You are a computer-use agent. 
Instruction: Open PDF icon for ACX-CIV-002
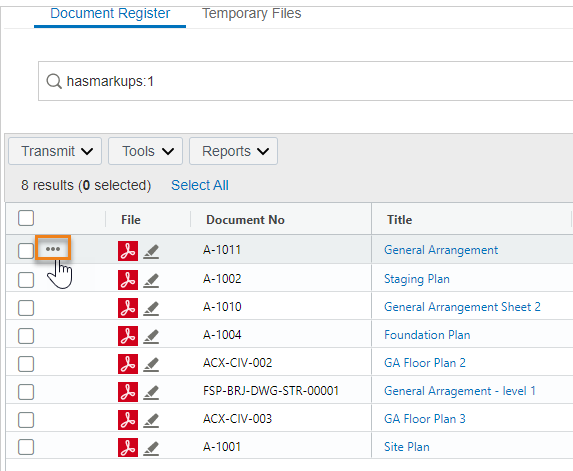[128, 364]
